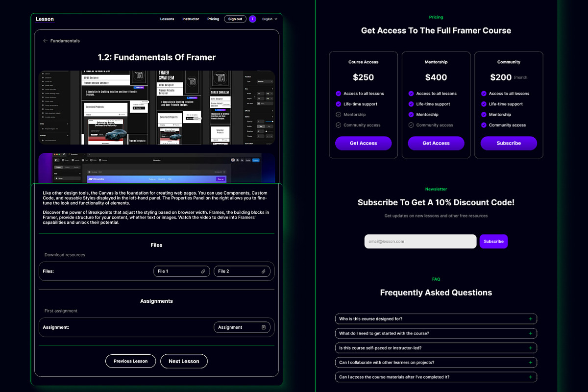Click plus icon on 'self-paced or instructor-led' row
588x392 pixels.
click(x=531, y=348)
